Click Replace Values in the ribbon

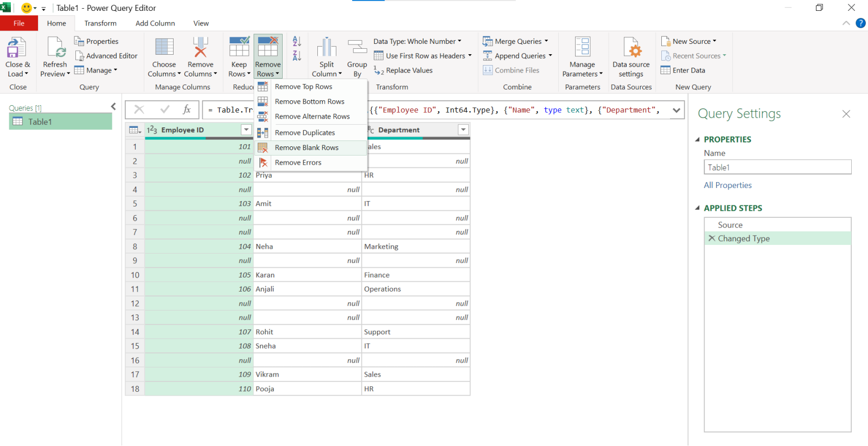coord(403,70)
